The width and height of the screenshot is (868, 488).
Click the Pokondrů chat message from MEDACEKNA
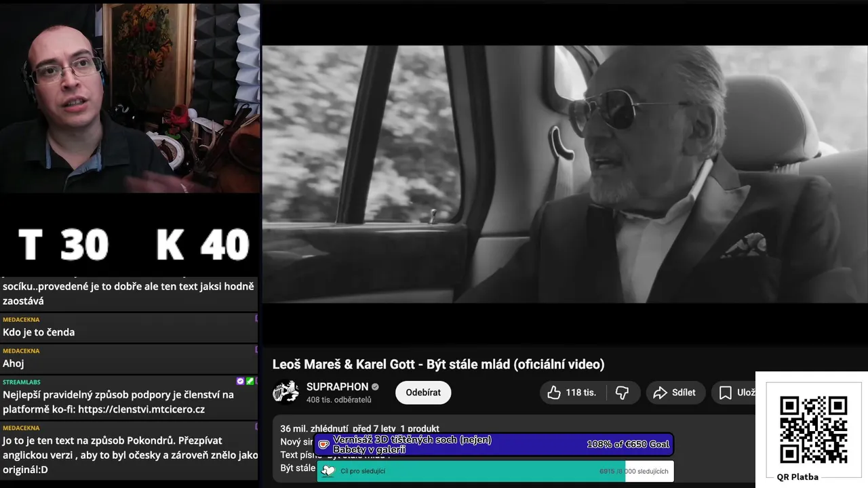(x=130, y=455)
